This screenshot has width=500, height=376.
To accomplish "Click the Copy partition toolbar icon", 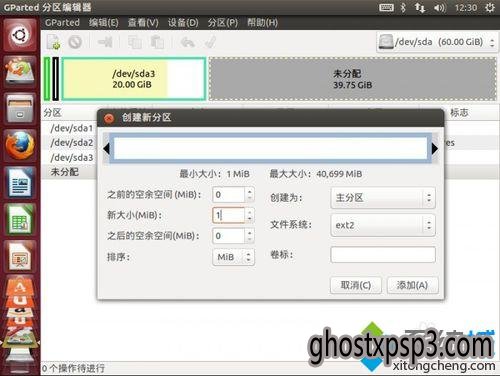I will [135, 42].
